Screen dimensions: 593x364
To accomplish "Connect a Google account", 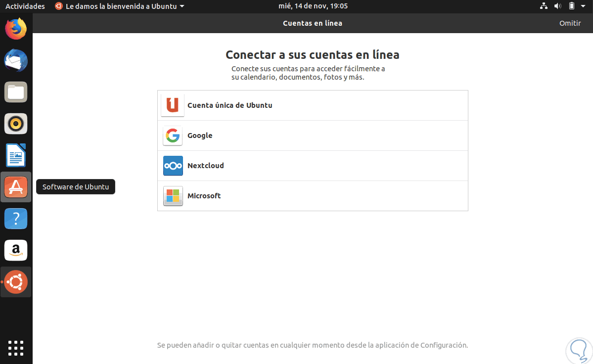I will [x=313, y=136].
